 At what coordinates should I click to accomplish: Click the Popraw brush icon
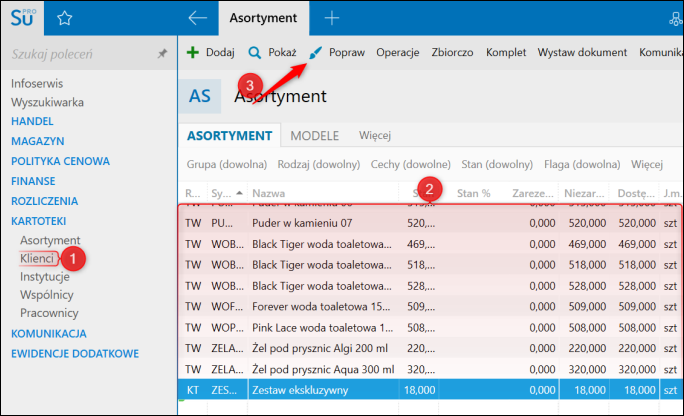(316, 52)
